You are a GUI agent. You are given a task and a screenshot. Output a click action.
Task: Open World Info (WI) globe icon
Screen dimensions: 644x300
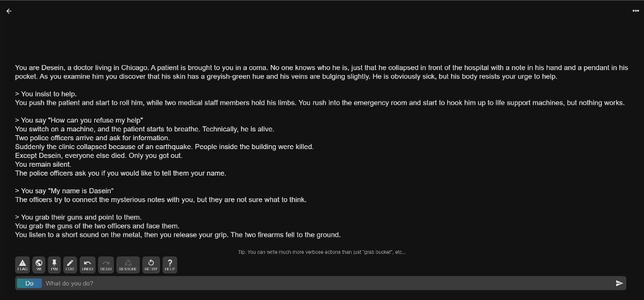click(x=39, y=265)
